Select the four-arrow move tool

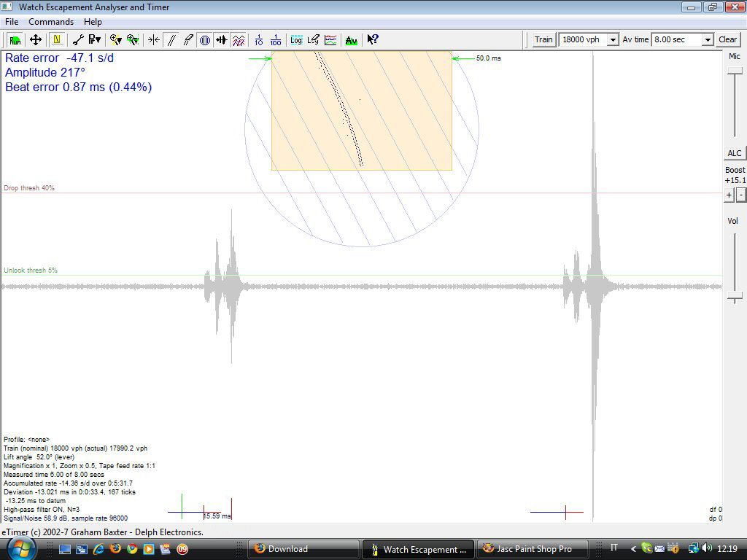pyautogui.click(x=35, y=40)
